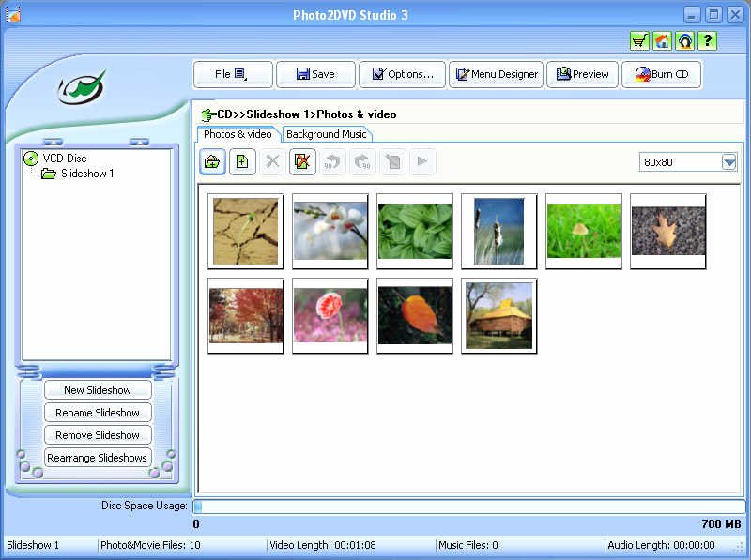Viewport: 751px width, 560px height.
Task: Select the orange leaf thumbnail
Action: (x=415, y=316)
